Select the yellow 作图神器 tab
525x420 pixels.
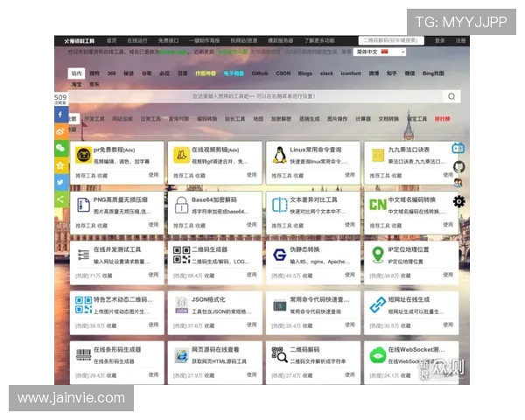(x=206, y=73)
